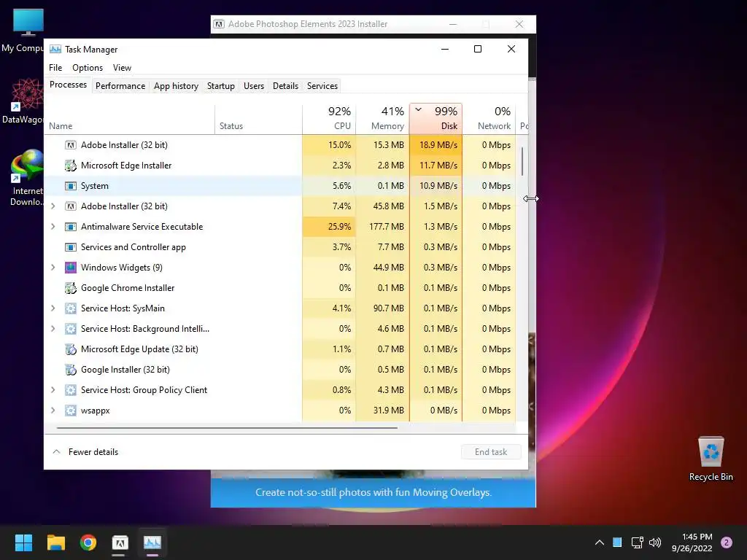Screen dimensions: 747x560
Task: Sort processes by CPU column
Action: [329, 119]
